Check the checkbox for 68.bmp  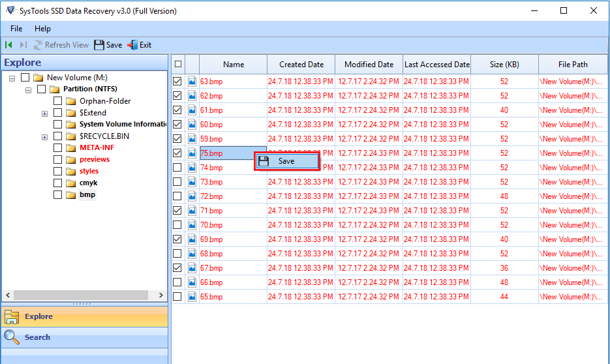(177, 254)
